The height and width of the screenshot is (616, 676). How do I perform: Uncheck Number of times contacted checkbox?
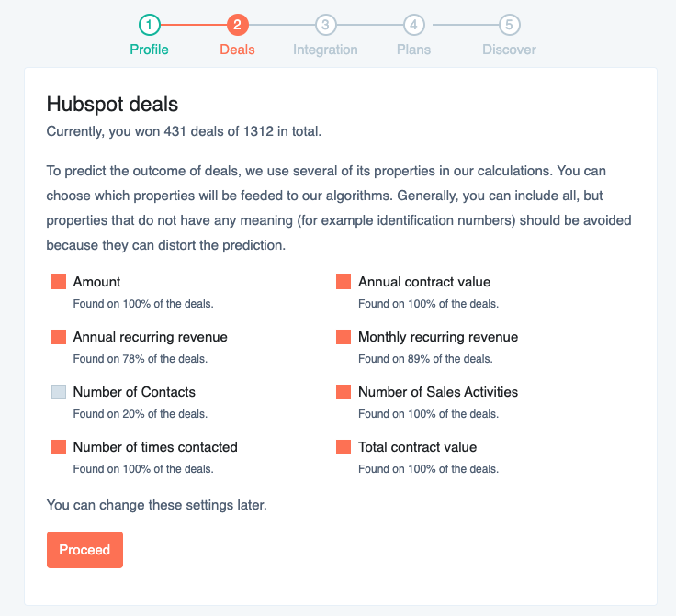[59, 447]
